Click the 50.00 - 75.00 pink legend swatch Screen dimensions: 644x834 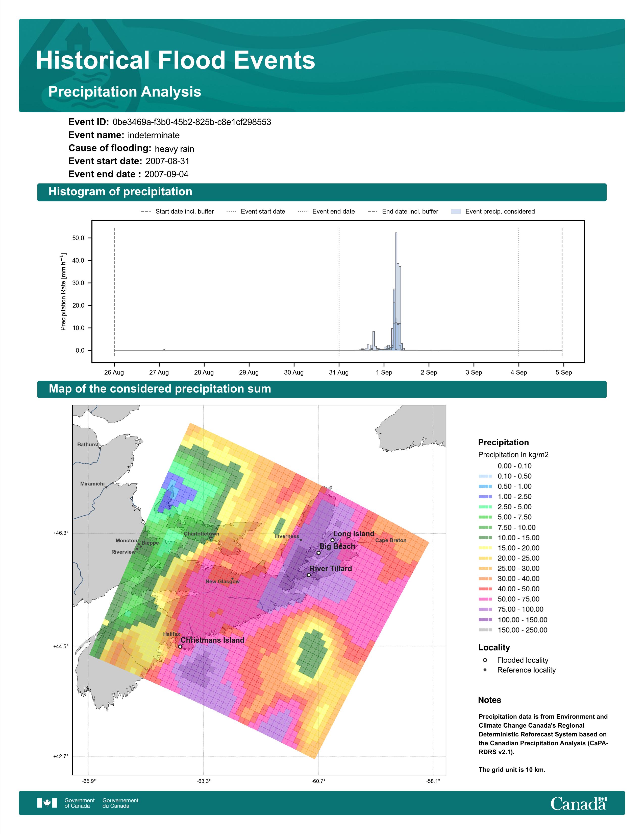[485, 599]
